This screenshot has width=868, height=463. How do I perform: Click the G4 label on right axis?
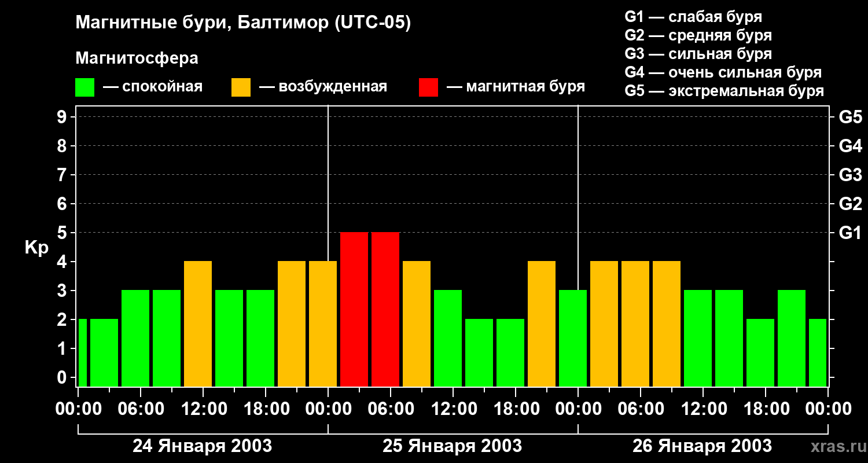[850, 146]
